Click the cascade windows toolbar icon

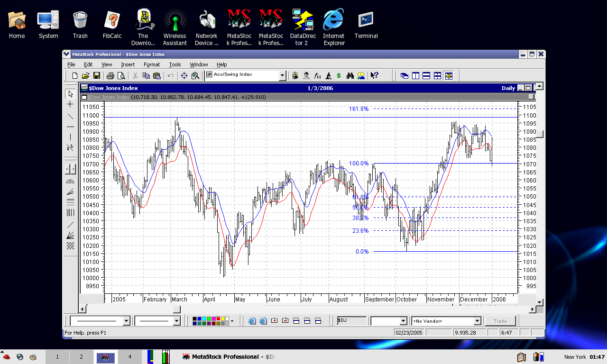(405, 75)
